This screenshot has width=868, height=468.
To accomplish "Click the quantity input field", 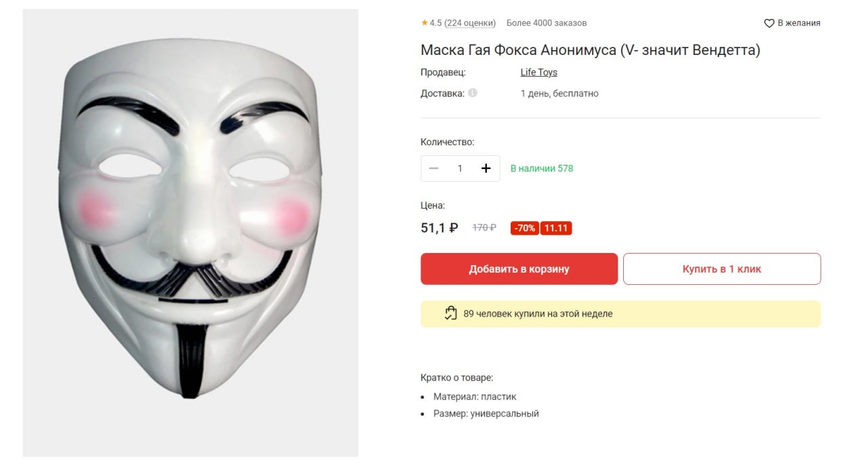I will [460, 168].
